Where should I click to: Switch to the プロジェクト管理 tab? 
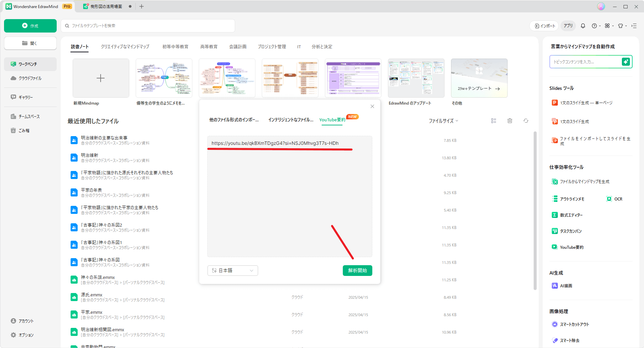(272, 47)
